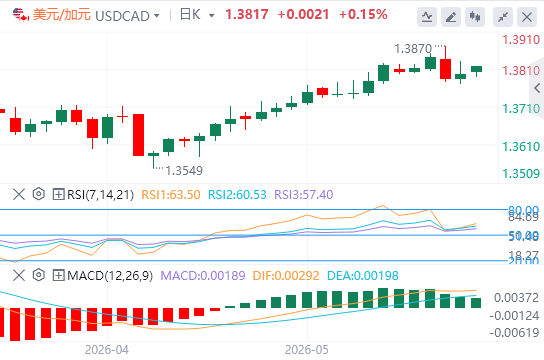Image resolution: width=544 pixels, height=360 pixels.
Task: Click the RSI(7,14,21) indicator label
Action: [100, 195]
